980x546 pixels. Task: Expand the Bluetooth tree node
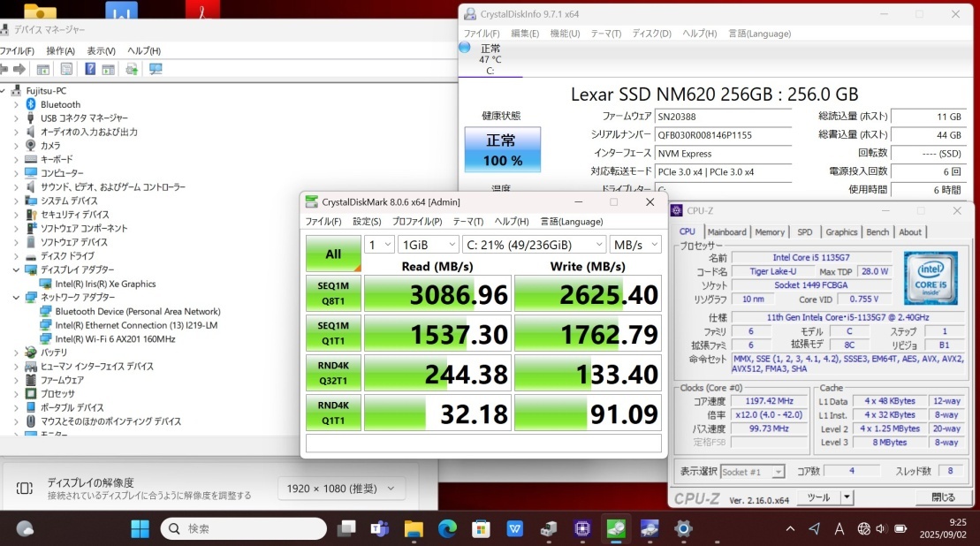point(16,104)
